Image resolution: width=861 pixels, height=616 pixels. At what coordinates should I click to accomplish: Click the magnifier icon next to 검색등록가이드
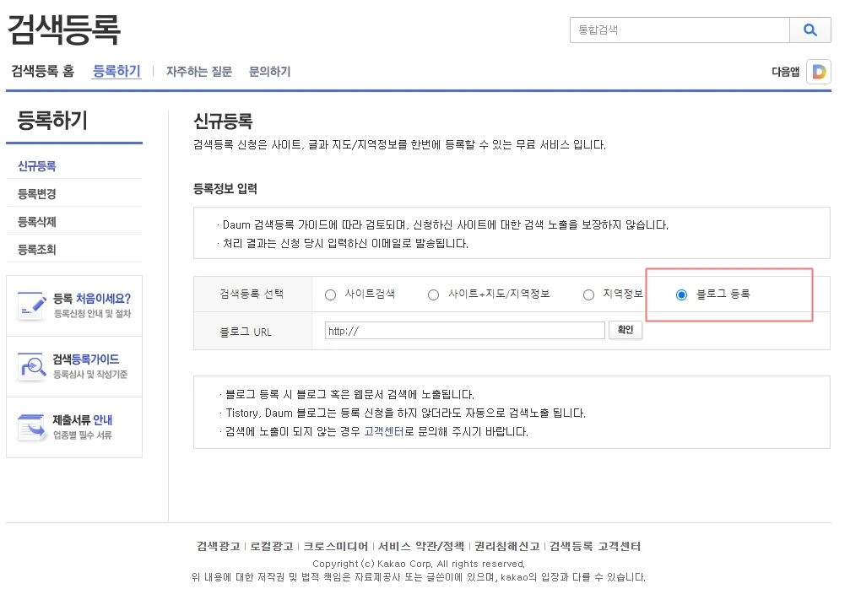pyautogui.click(x=31, y=365)
